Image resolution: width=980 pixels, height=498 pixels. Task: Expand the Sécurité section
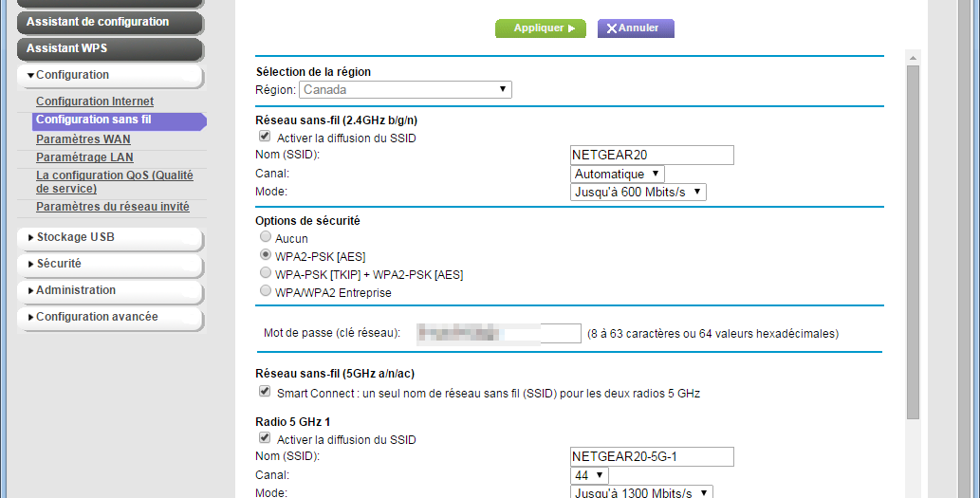(109, 265)
